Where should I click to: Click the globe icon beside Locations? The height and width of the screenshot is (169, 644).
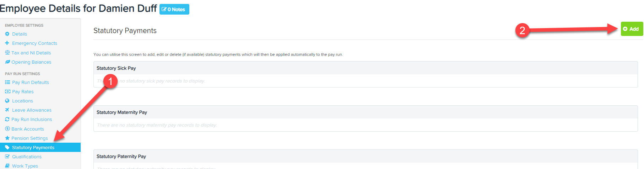[x=7, y=101]
